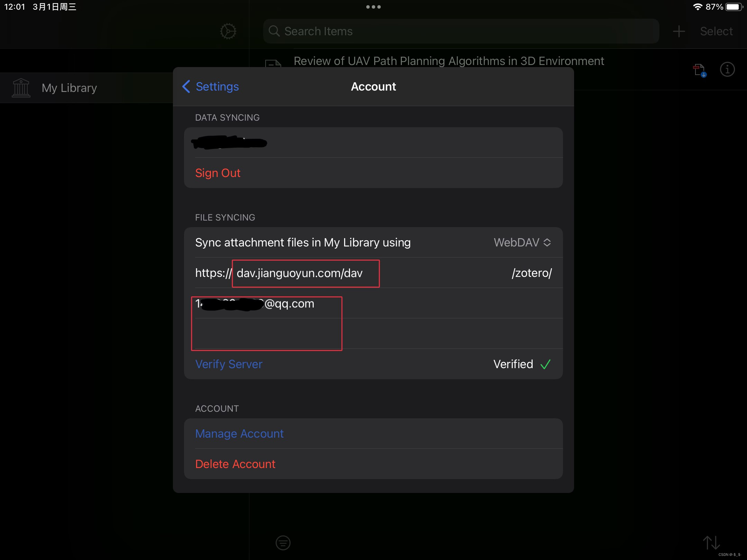Open the settings gear icon
747x560 pixels.
pos(228,31)
